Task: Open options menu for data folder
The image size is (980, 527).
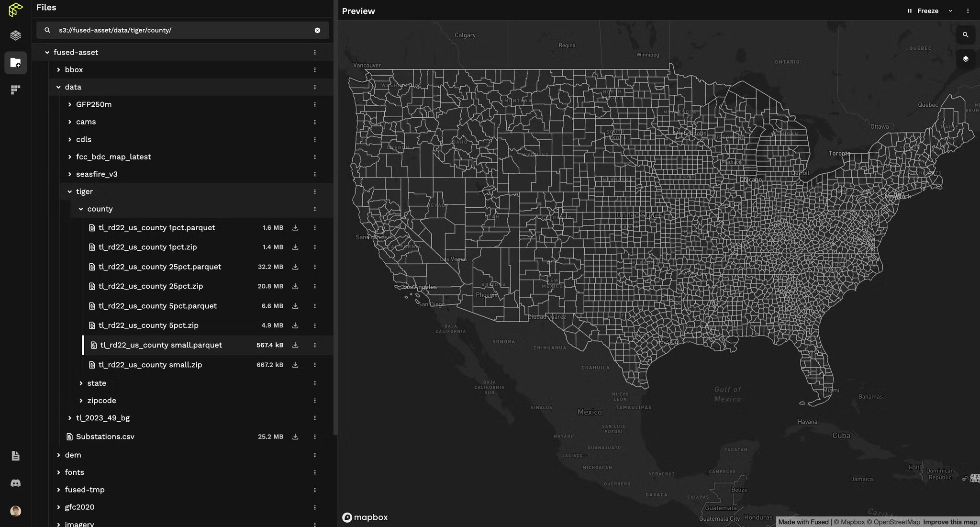Action: [315, 87]
